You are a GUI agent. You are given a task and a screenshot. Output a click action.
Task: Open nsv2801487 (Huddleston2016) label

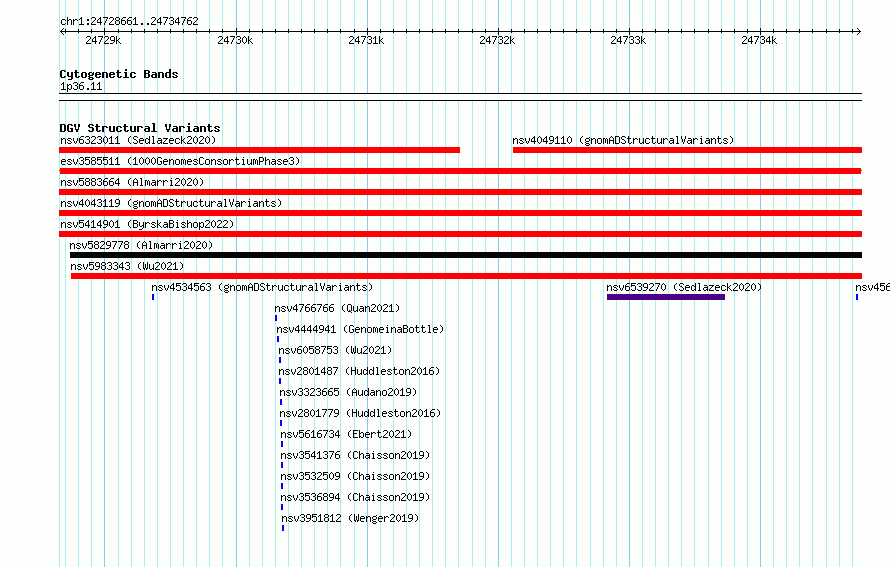pyautogui.click(x=359, y=371)
